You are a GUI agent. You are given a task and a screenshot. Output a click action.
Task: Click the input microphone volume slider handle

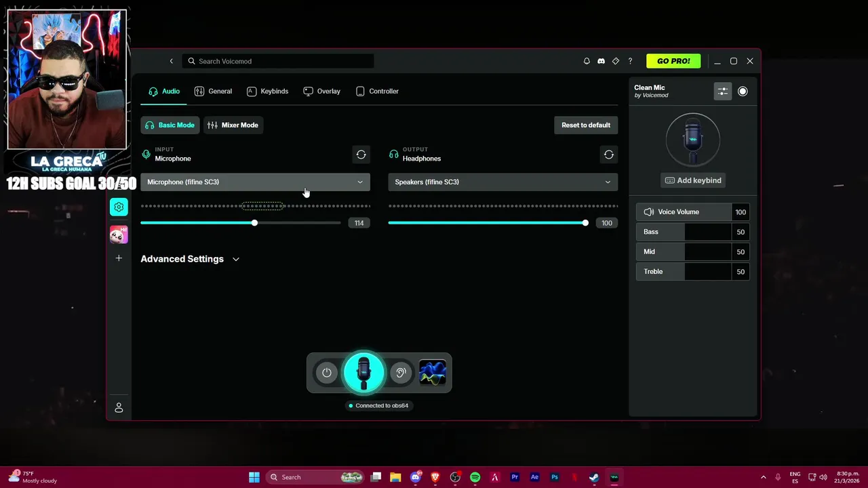pos(254,223)
